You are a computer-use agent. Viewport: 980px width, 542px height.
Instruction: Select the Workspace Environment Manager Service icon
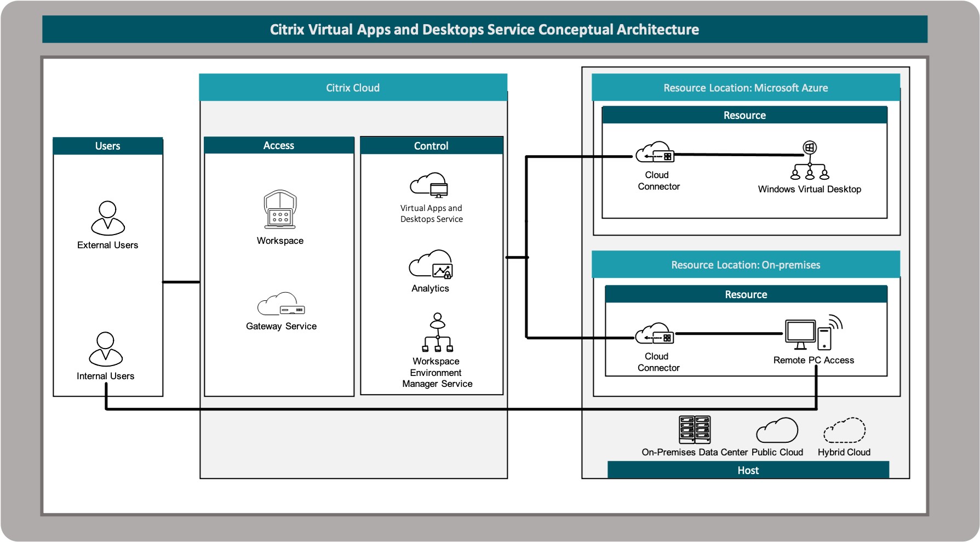coord(437,333)
